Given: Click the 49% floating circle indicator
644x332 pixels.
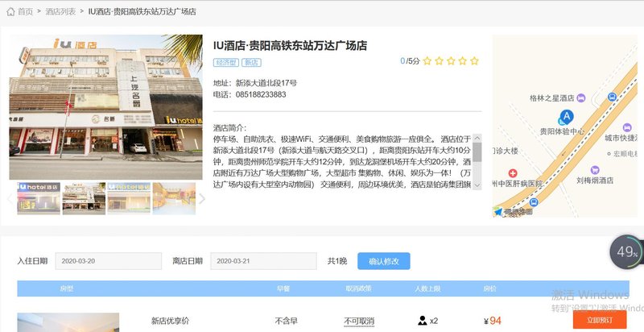Looking at the screenshot, I should coord(625,251).
